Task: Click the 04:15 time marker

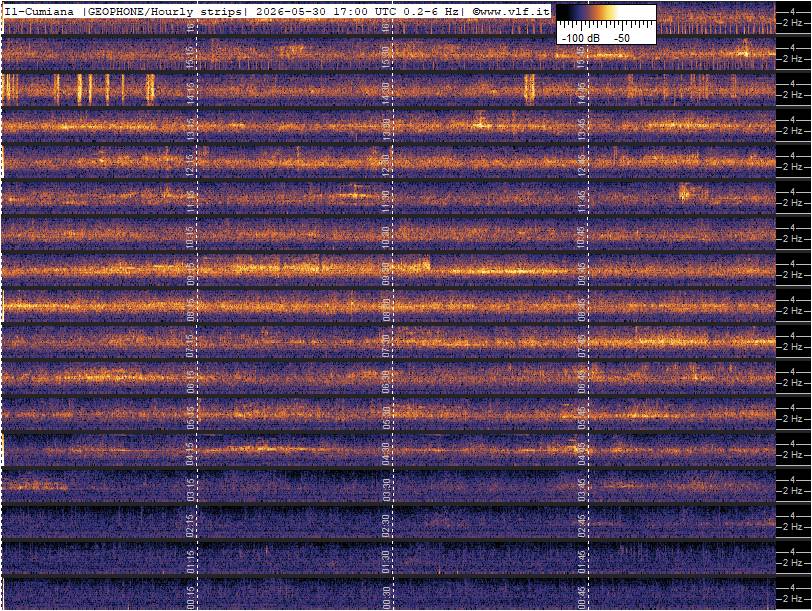Action: pyautogui.click(x=191, y=453)
